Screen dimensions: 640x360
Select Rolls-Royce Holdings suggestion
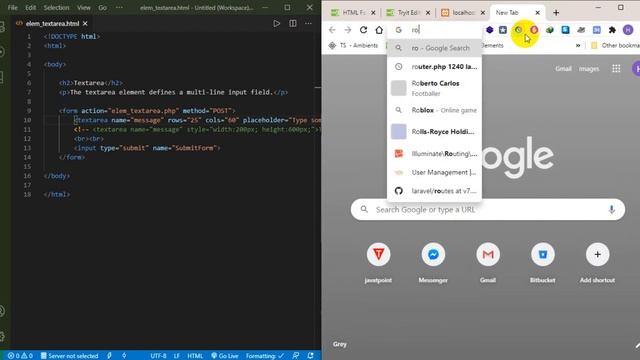[434, 131]
